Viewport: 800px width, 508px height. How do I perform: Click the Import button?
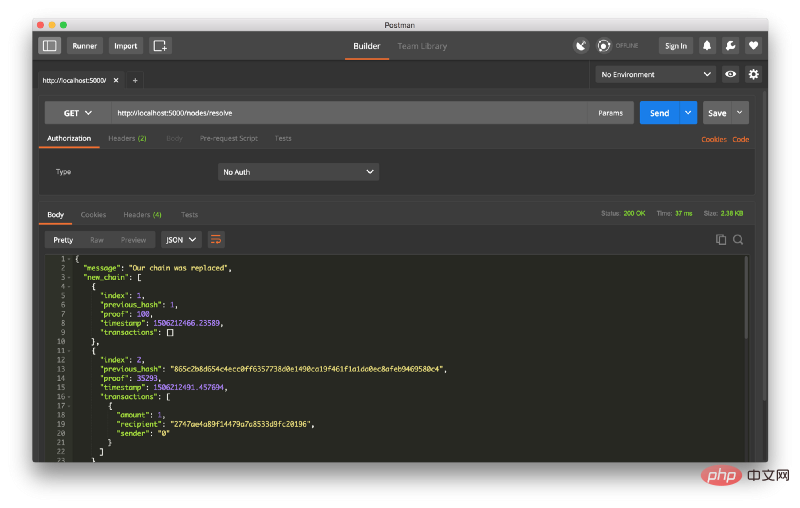126,46
